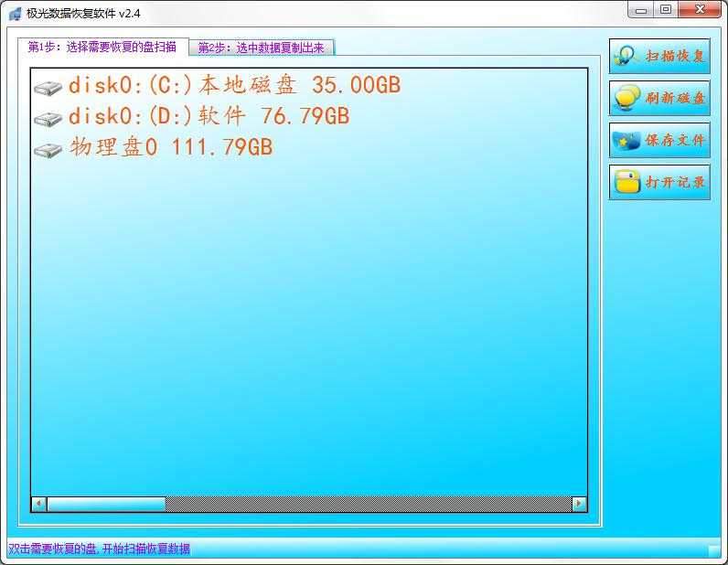Click the horizontal scrollbar left arrow
728x565 pixels.
[x=38, y=504]
